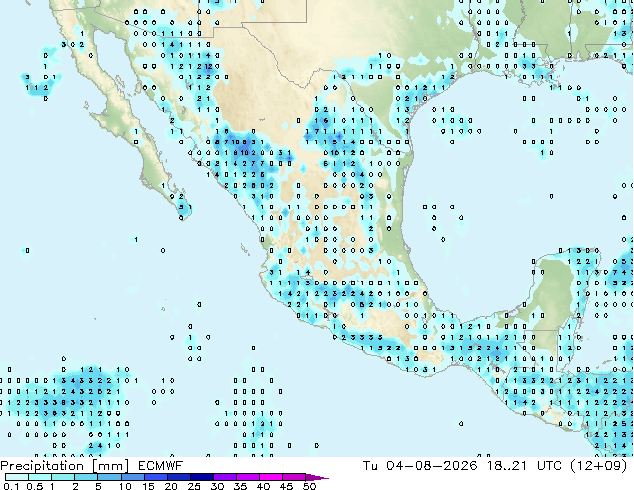Click the '30' legend scale value
Image resolution: width=634 pixels, height=490 pixels.
(217, 486)
